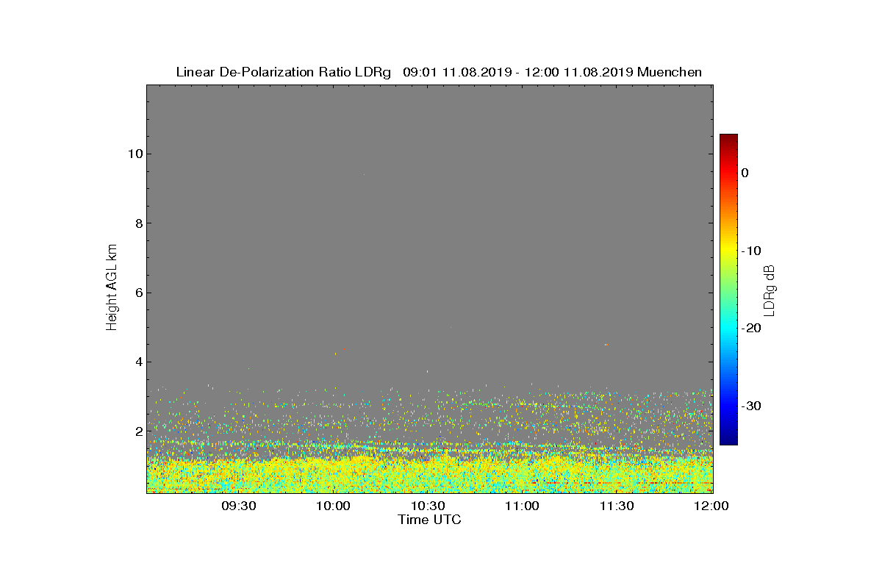Click the Height AGL km axis title

point(112,288)
